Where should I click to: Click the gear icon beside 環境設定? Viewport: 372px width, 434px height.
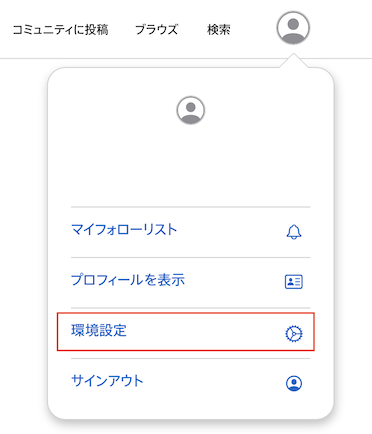click(x=294, y=333)
